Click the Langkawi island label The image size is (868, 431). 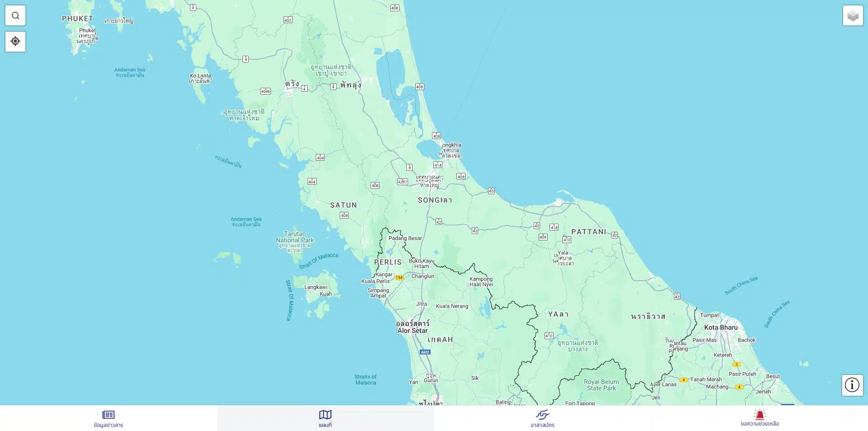pos(316,287)
